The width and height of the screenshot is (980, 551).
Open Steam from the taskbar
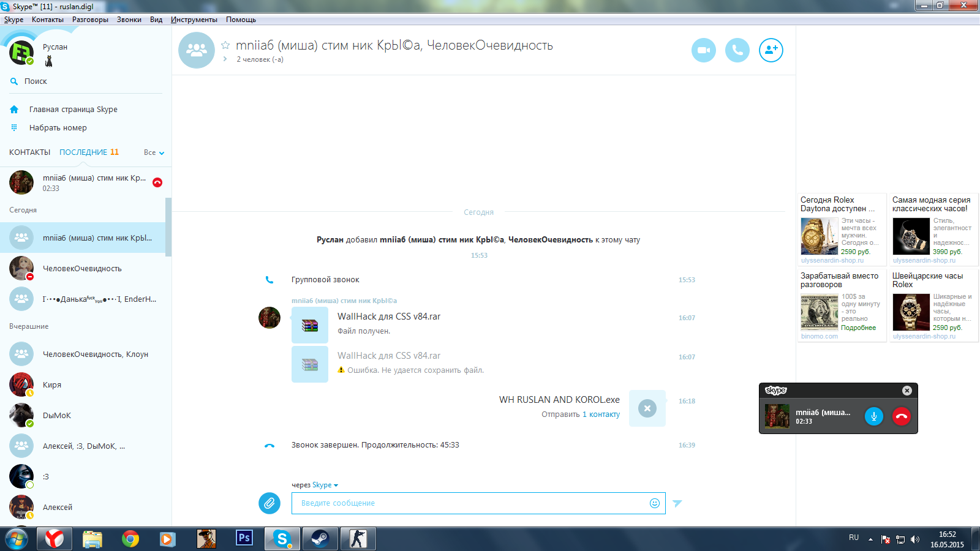(x=320, y=539)
